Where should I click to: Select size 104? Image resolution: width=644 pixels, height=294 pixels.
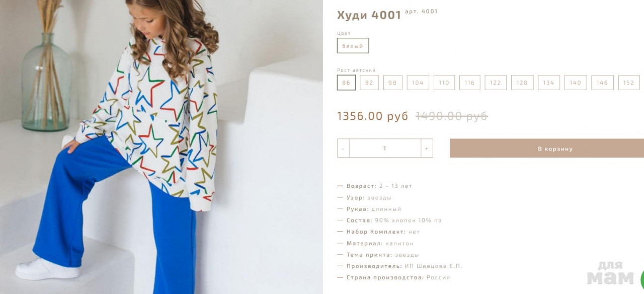418,83
